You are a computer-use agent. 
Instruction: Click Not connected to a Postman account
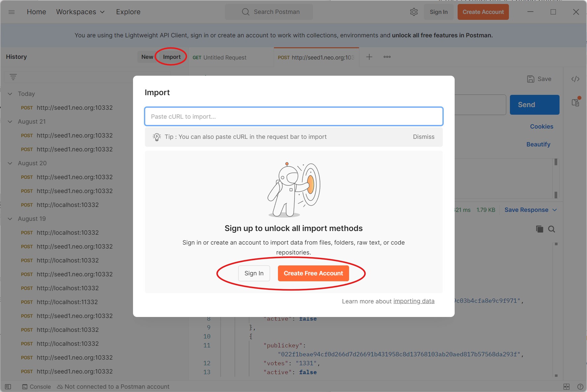[113, 387]
